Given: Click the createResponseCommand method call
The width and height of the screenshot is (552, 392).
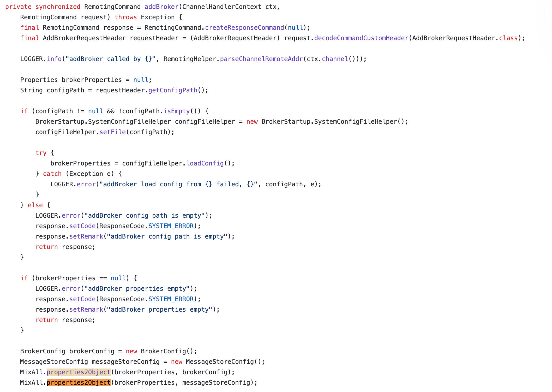Looking at the screenshot, I should tap(244, 28).
